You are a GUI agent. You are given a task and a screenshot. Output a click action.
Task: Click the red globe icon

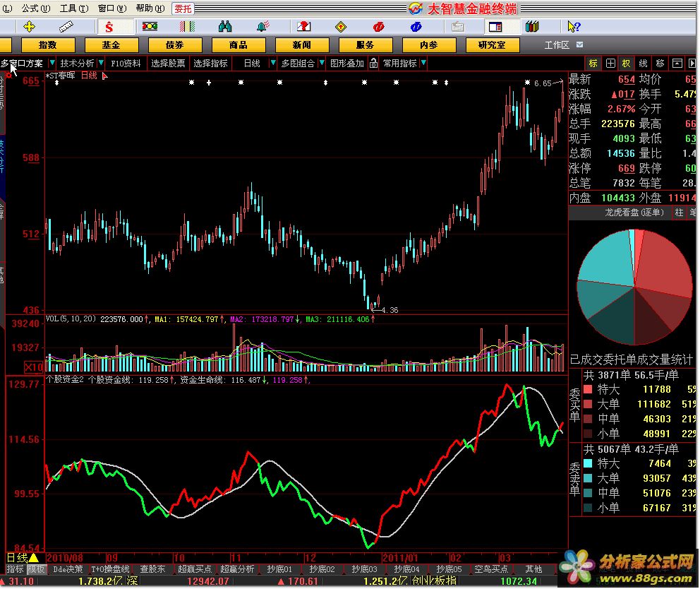coord(378,27)
